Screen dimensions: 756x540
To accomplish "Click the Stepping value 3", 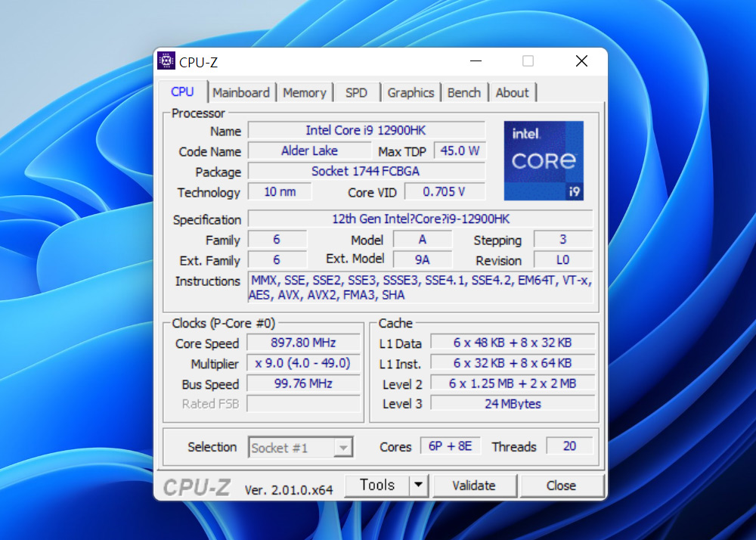I will click(x=563, y=240).
